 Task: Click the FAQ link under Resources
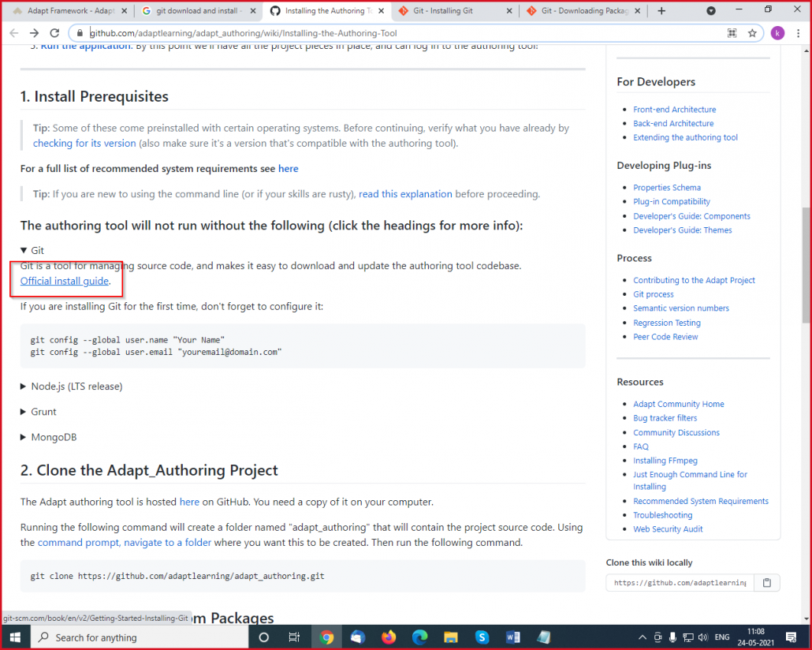point(640,446)
